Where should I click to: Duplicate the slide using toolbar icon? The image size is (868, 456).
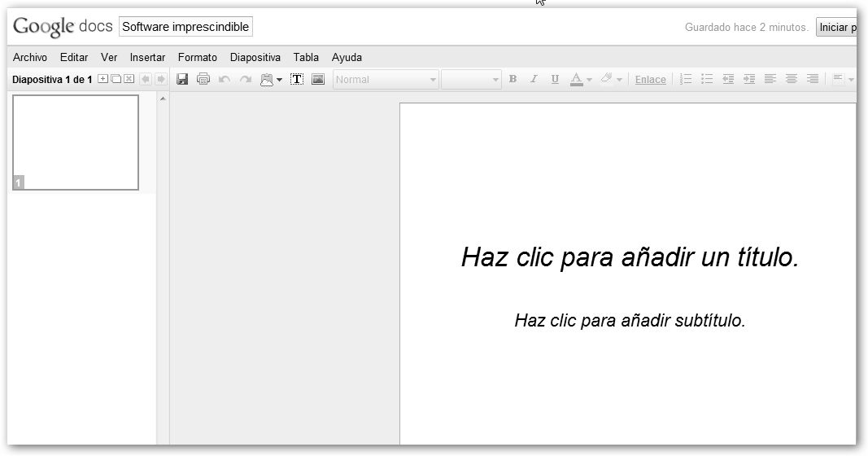(x=116, y=79)
